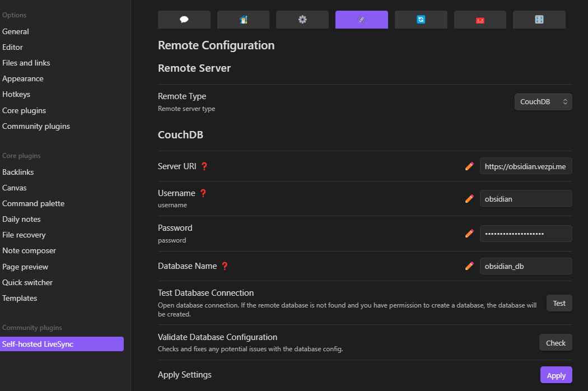Viewport: 588px width, 391px height.
Task: Click pencil icon beside Password field
Action: 469,234
